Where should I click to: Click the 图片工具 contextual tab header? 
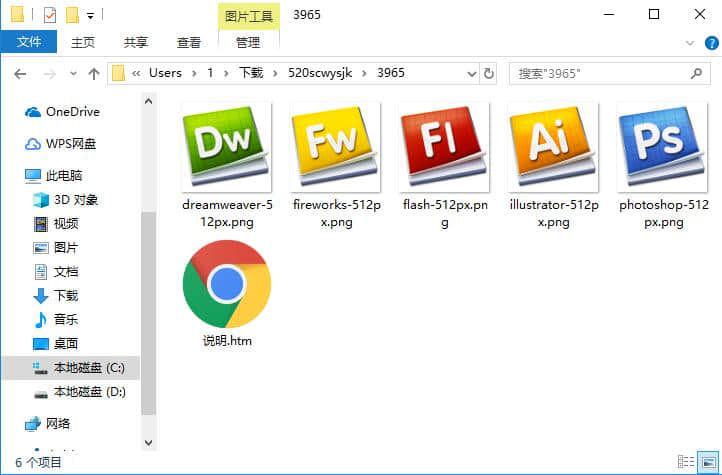pyautogui.click(x=249, y=17)
